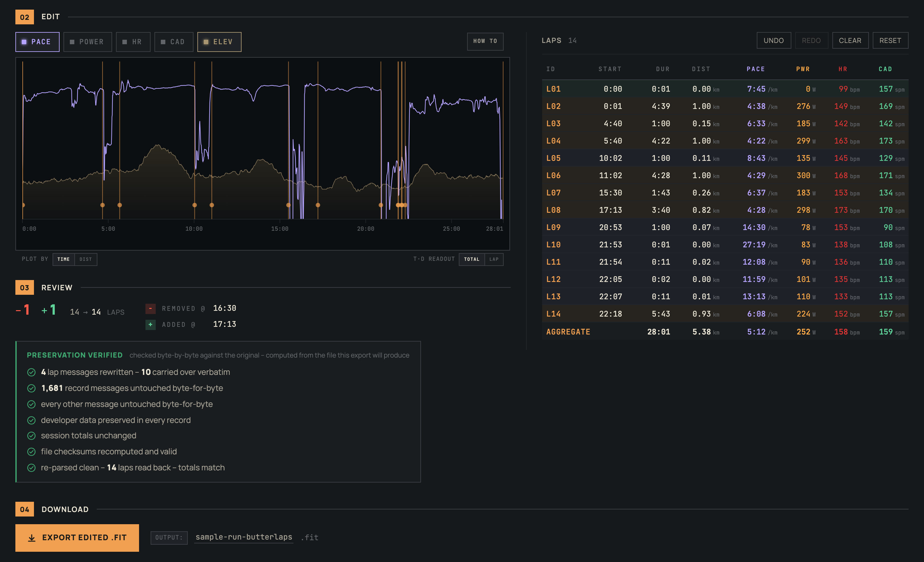Click checkmark beside developer data preserved
Viewport: 924px width, 562px height.
click(31, 420)
